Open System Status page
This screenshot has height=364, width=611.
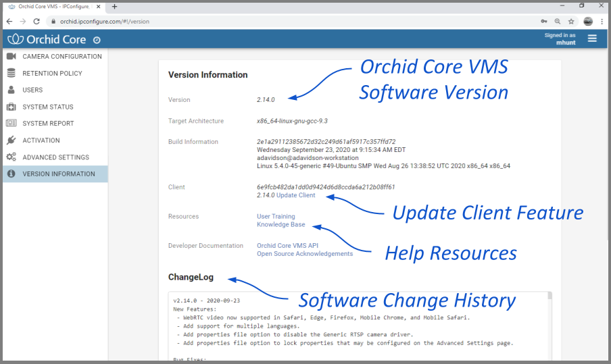tap(55, 107)
